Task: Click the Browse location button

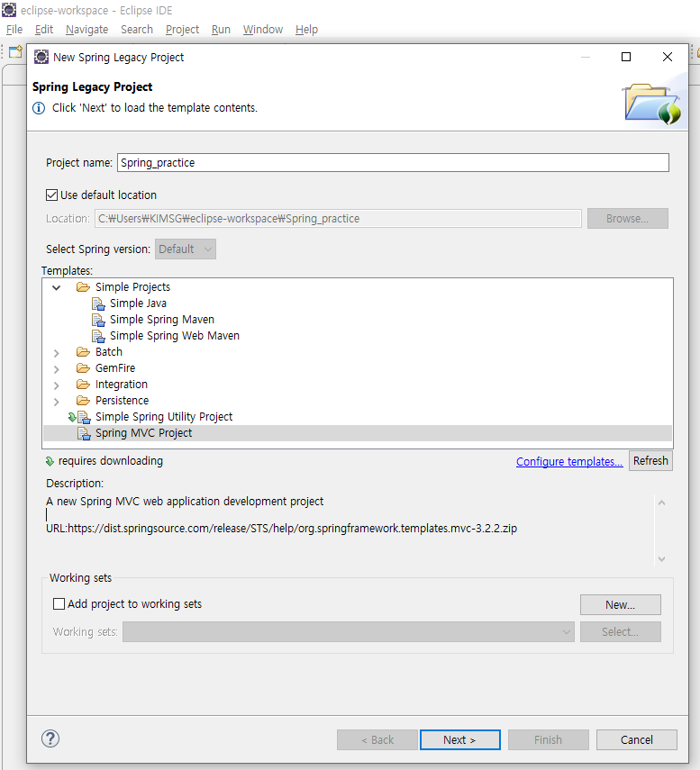Action: point(627,219)
